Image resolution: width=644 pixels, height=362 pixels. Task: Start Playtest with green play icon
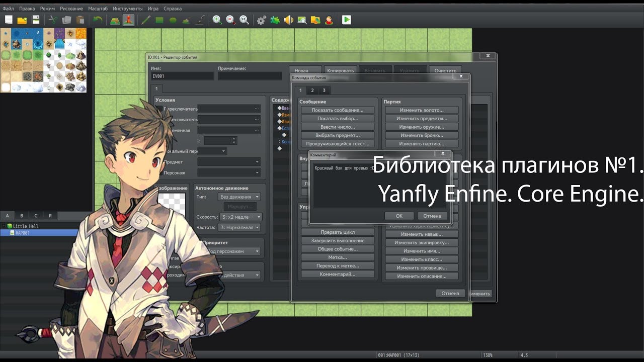pyautogui.click(x=347, y=20)
